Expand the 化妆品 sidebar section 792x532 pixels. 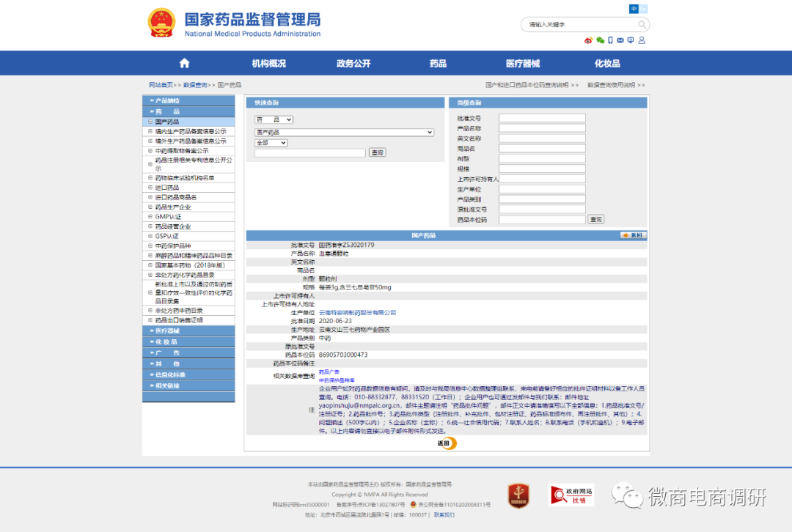point(188,341)
